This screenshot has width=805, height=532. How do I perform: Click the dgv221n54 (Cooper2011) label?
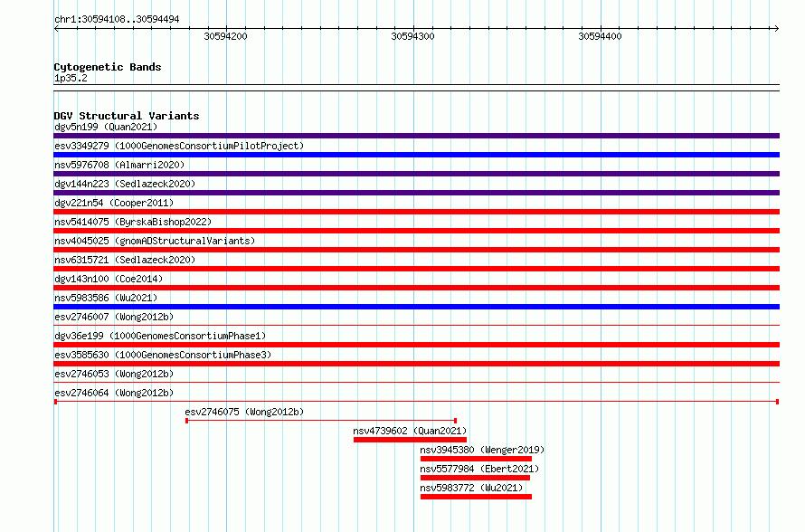[x=114, y=203]
